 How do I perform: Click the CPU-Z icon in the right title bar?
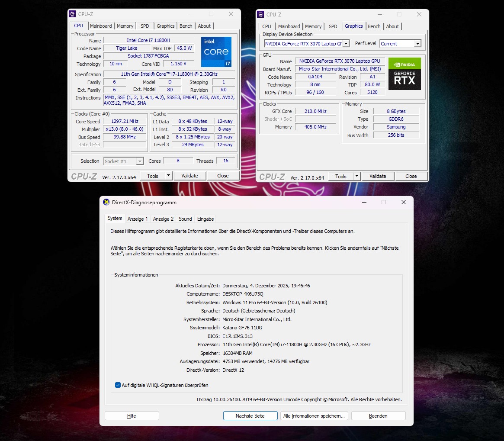[260, 14]
